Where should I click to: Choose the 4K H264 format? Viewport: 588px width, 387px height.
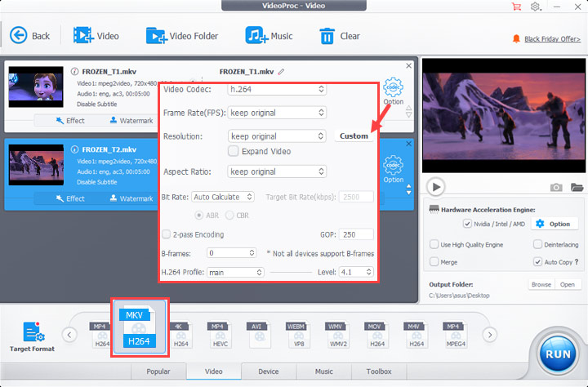[x=180, y=334]
